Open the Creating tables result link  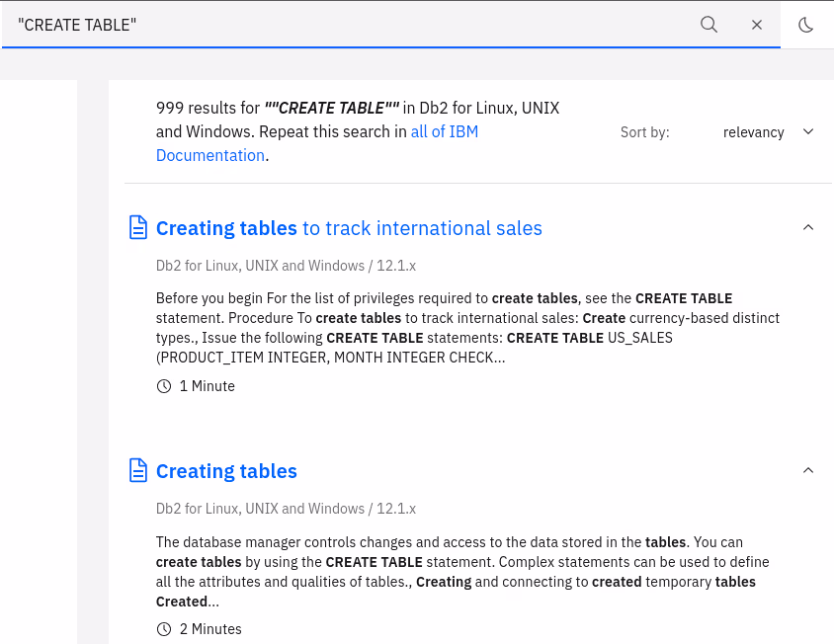click(x=226, y=471)
